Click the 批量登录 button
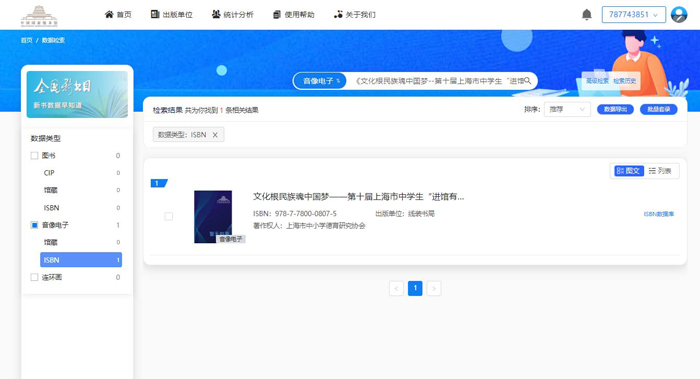This screenshot has height=379, width=700. (658, 109)
